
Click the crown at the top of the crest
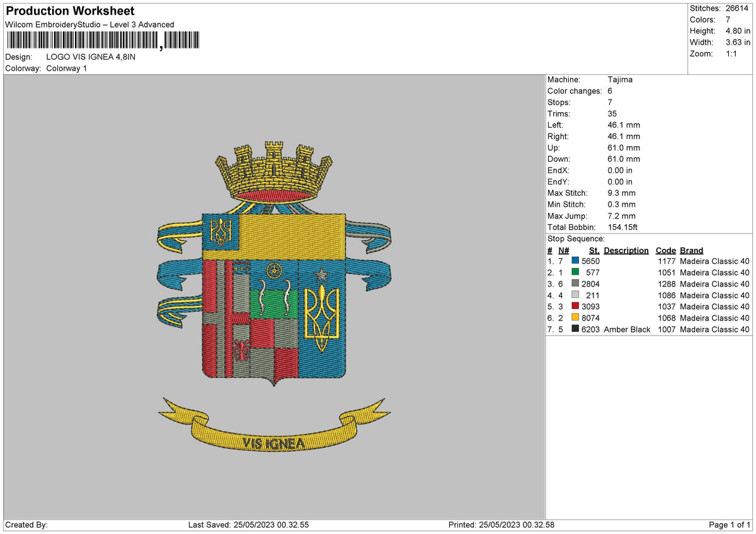pyautogui.click(x=274, y=167)
